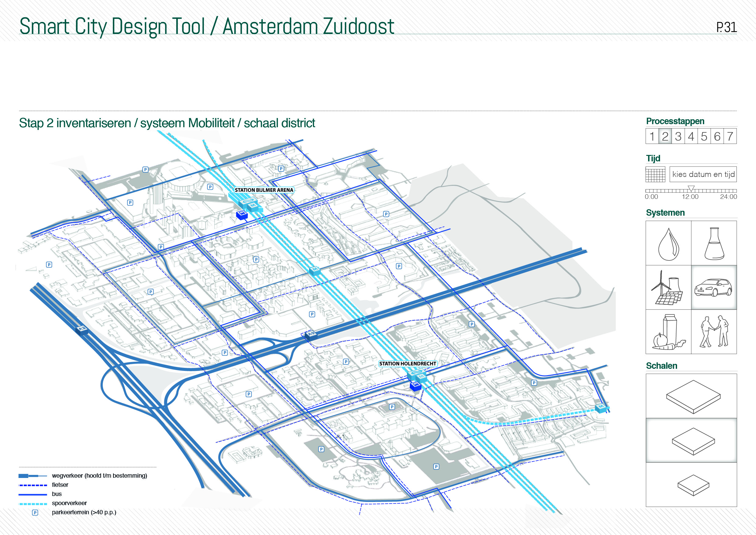This screenshot has width=756, height=535.
Task: Click the 'Processtappen' heading
Action: (x=675, y=121)
